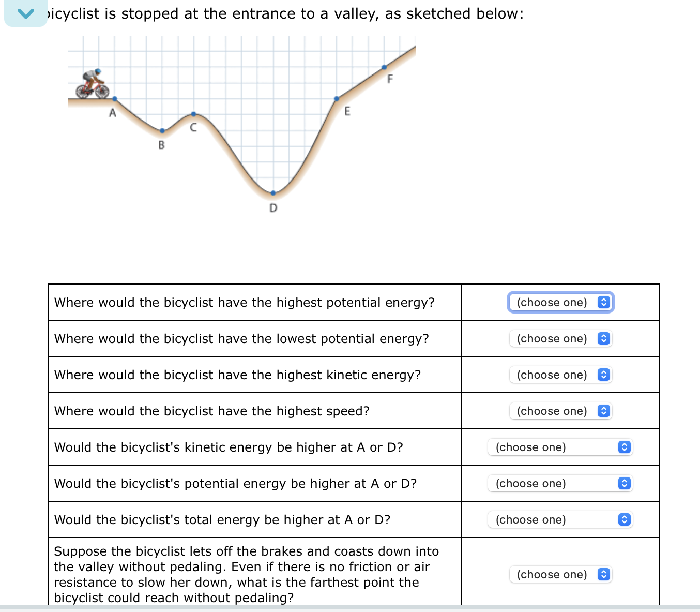
Task: Open the highest potential energy dropdown
Action: point(552,302)
